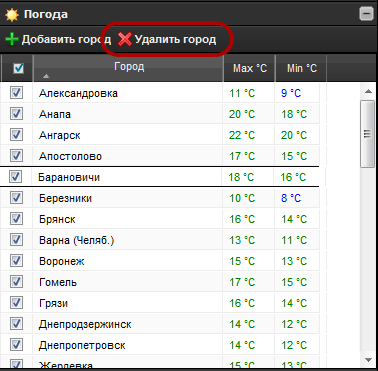Uncheck the Александровка checkbox
The width and height of the screenshot is (378, 371).
tap(16, 93)
